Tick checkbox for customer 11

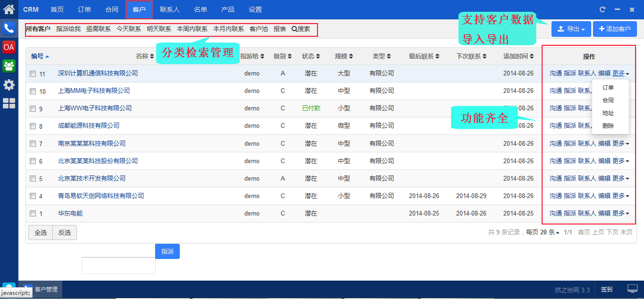pyautogui.click(x=33, y=74)
